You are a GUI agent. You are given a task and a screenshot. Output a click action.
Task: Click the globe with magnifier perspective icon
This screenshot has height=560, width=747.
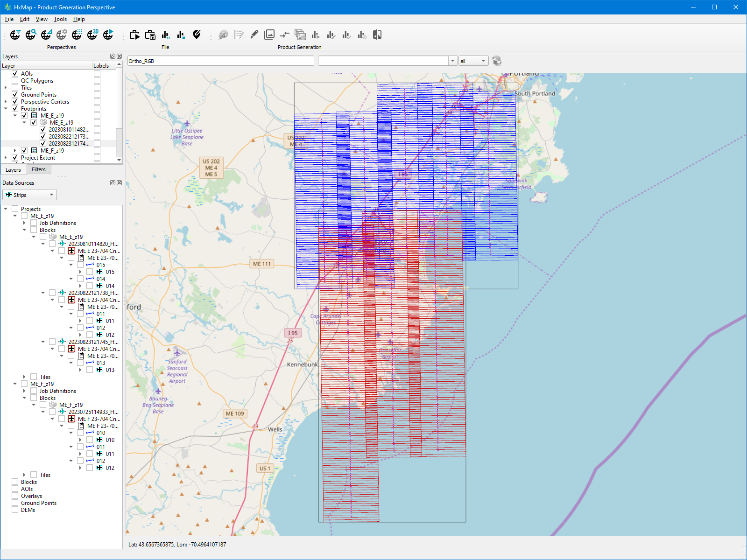click(x=31, y=35)
